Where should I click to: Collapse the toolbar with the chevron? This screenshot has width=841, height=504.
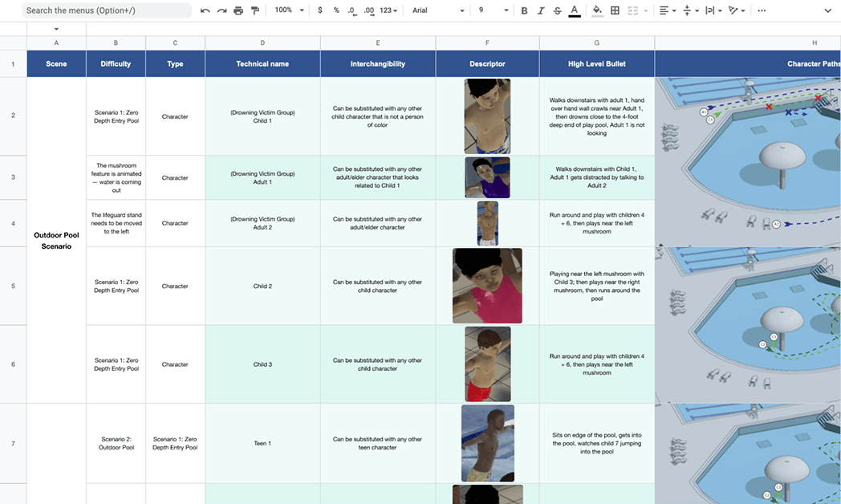827,10
